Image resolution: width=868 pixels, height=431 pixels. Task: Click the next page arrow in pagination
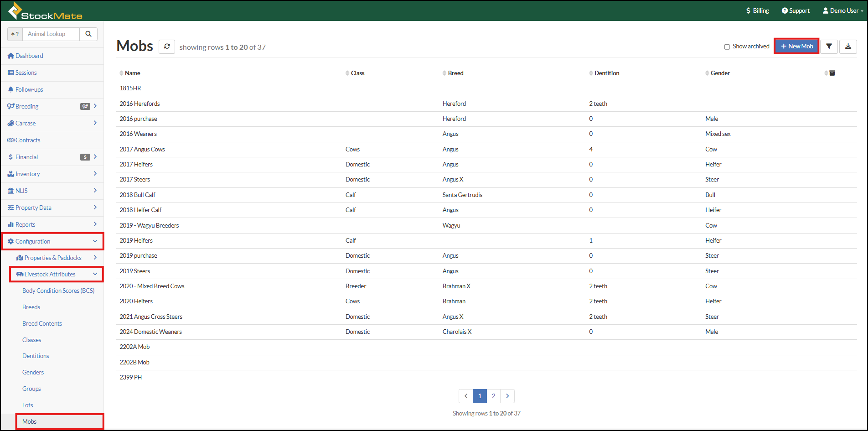(x=507, y=396)
